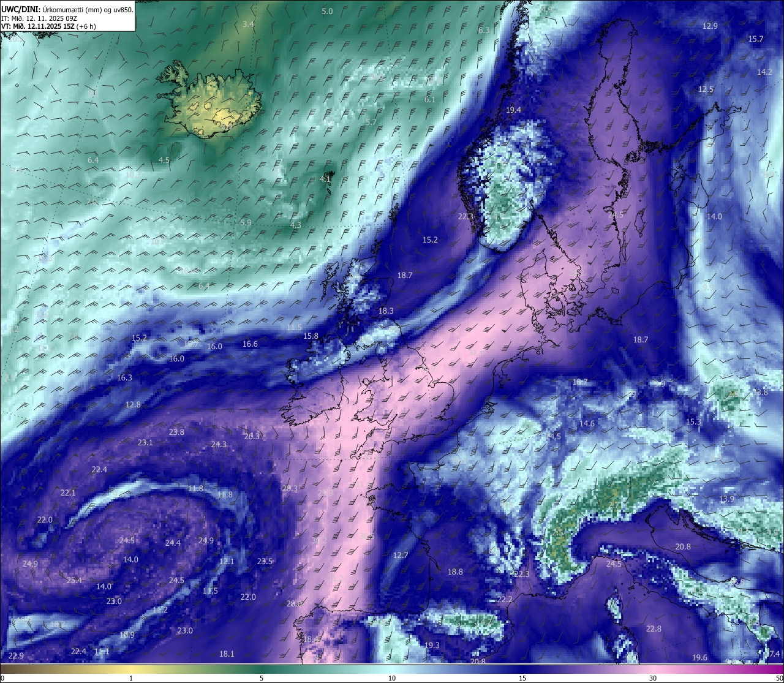The image size is (784, 683).
Task: Click the 3.4 value north of Iceland
Action: tap(248, 24)
